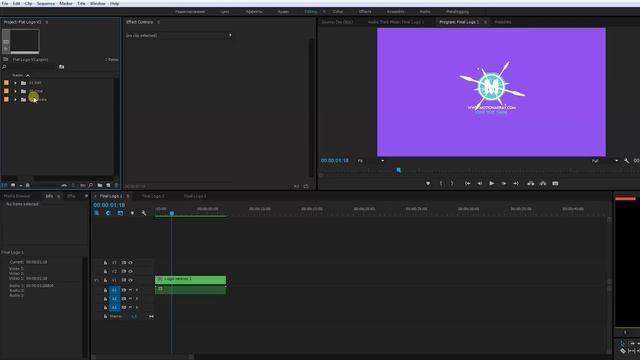Toggle nest sequence insert mode in timeline
The height and width of the screenshot is (360, 640).
97,213
